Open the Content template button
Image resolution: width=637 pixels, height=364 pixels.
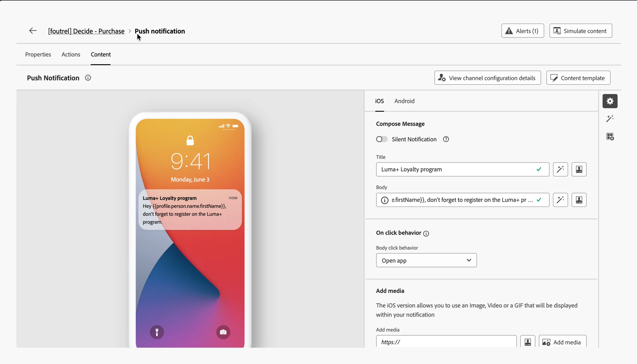pyautogui.click(x=578, y=78)
